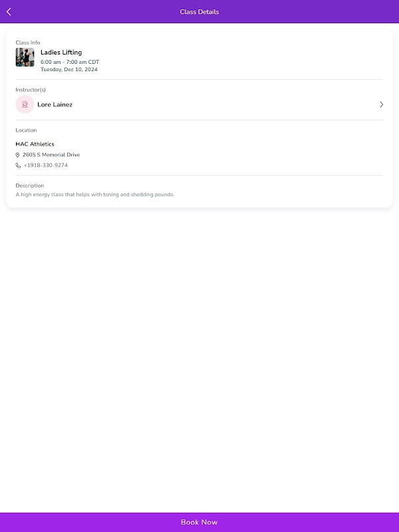Click the 6:00 am - 7:00 am time
This screenshot has height=532, width=399.
69,62
